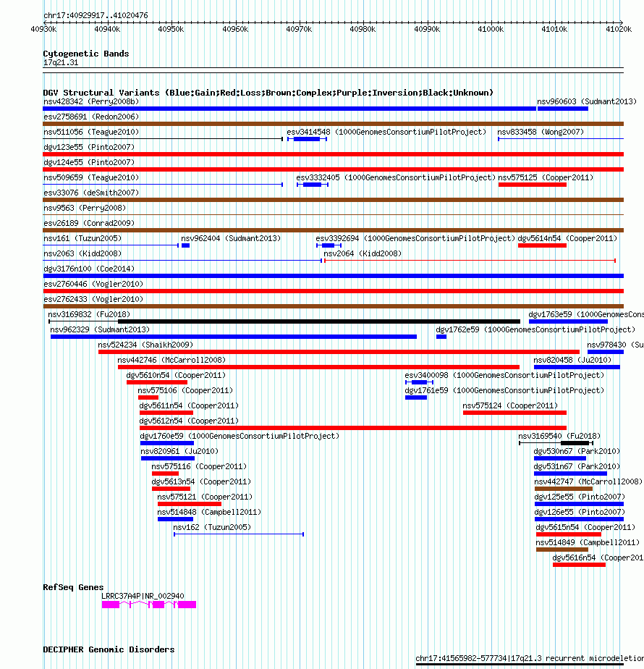Click nsv2064 (Kidd2008) label
The width and height of the screenshot is (644, 669).
click(363, 254)
